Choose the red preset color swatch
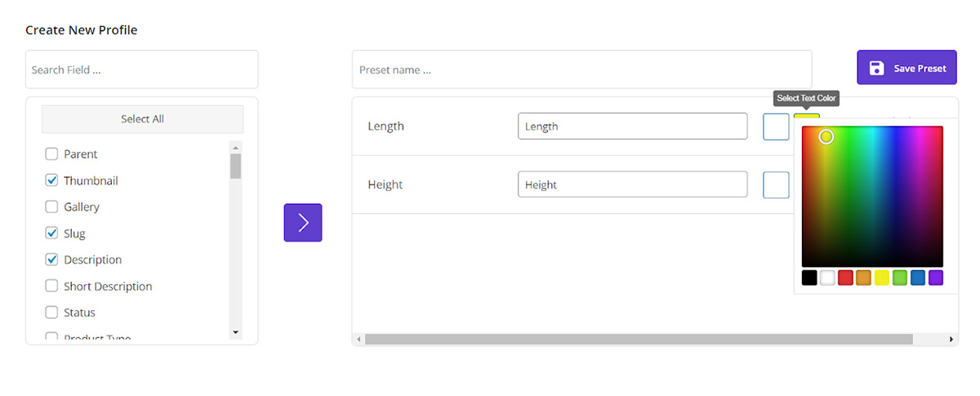The height and width of the screenshot is (396, 980). [845, 278]
